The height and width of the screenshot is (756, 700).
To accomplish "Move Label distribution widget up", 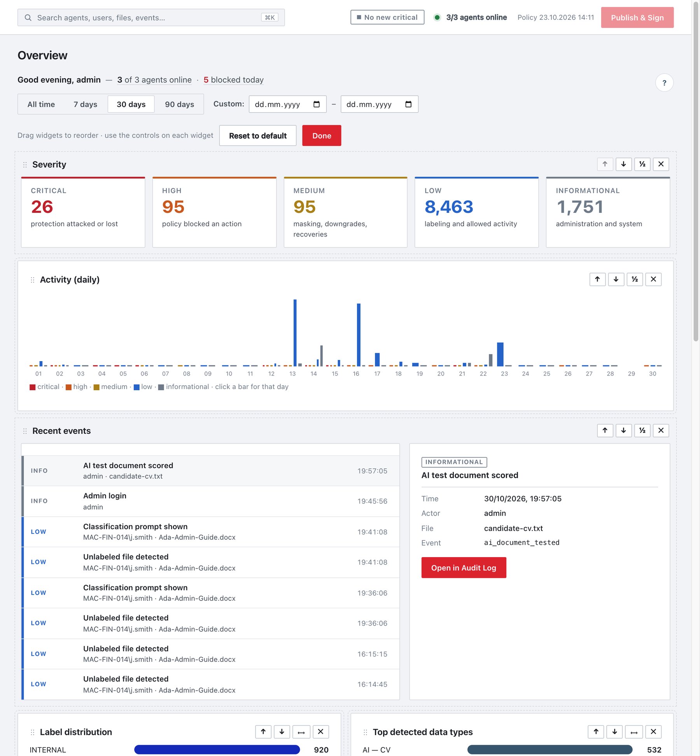I will 263,732.
